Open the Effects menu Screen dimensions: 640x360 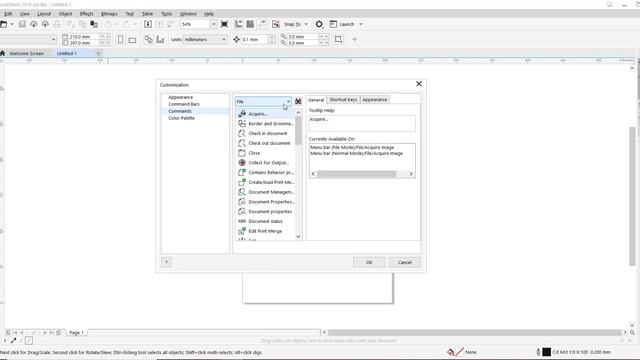tap(86, 14)
